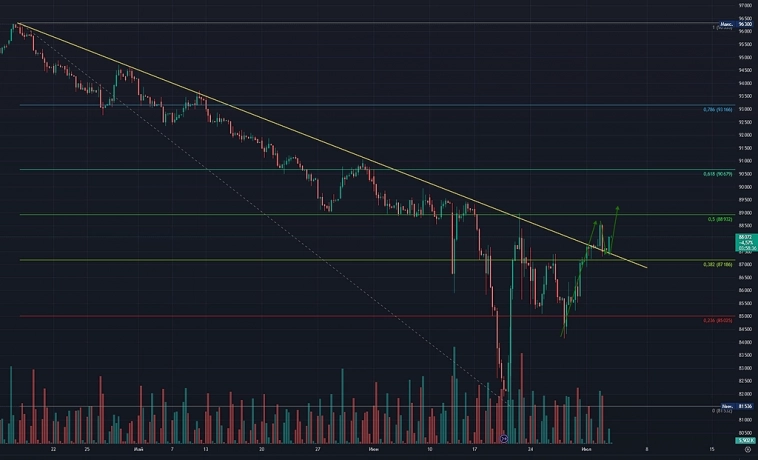Select the 0,382 (87.186) Fibonacci label
758x460 pixels.
click(718, 264)
